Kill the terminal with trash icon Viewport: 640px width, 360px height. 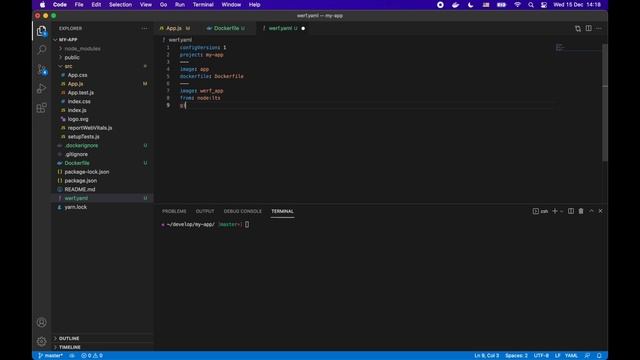click(581, 211)
